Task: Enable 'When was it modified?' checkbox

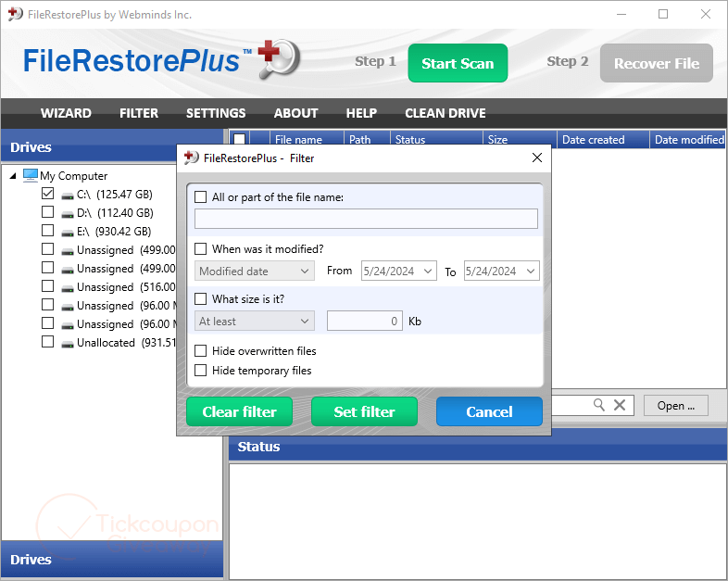Action: tap(201, 249)
